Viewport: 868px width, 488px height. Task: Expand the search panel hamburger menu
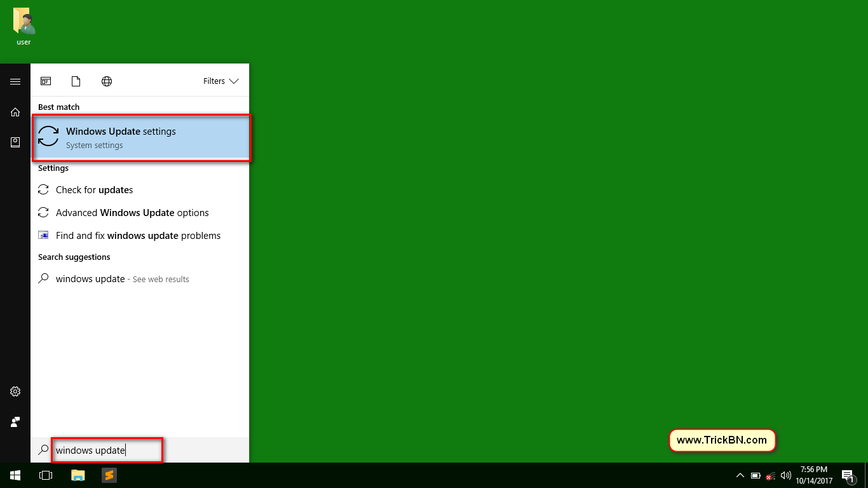coord(15,81)
